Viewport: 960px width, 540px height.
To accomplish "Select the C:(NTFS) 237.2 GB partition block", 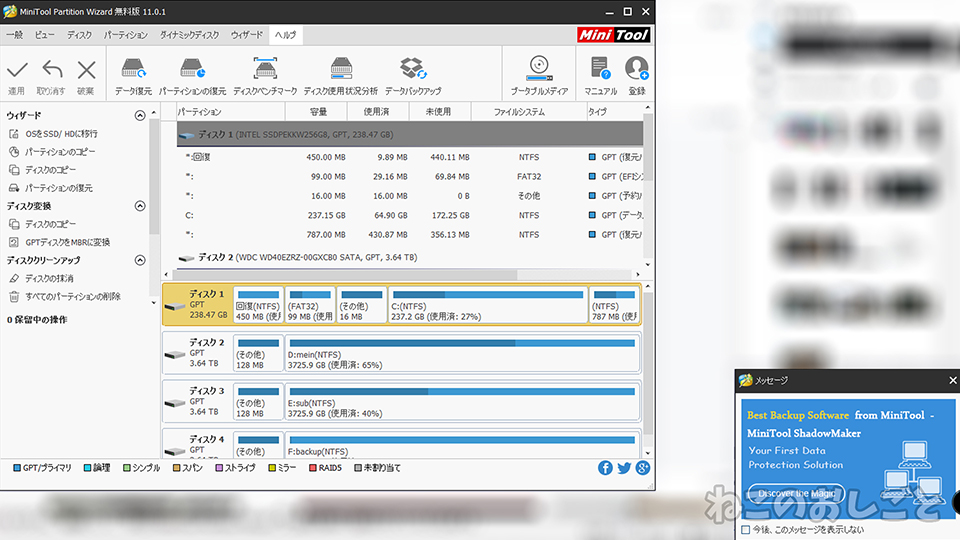I will click(x=487, y=304).
